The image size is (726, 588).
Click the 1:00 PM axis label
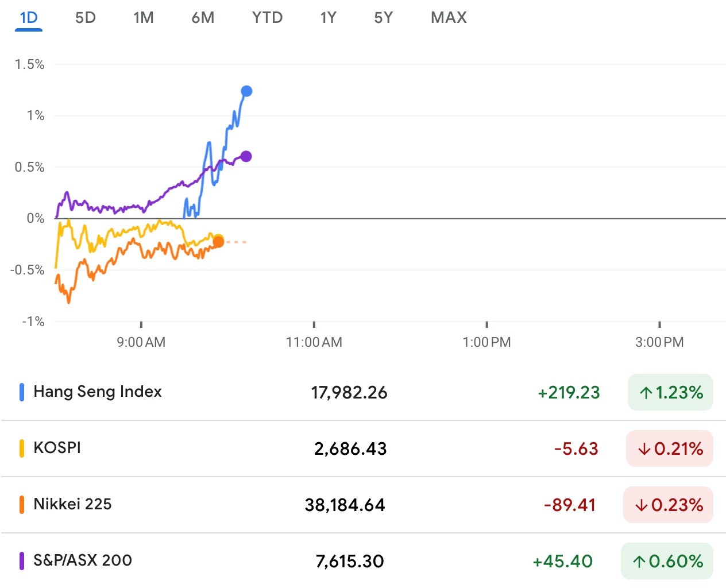[487, 342]
